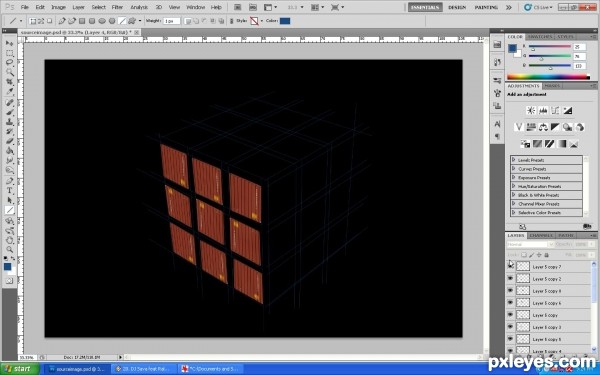This screenshot has width=600, height=375.
Task: Hide Layer 5 copy 5
Action: coord(510,339)
